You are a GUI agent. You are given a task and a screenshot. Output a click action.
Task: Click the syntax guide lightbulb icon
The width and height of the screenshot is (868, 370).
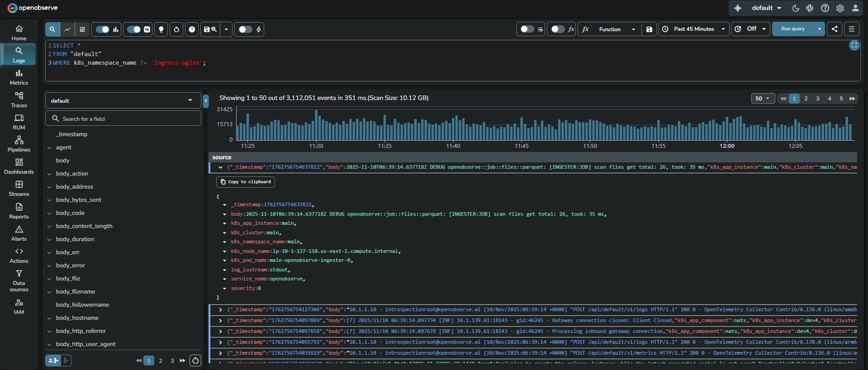pyautogui.click(x=161, y=29)
